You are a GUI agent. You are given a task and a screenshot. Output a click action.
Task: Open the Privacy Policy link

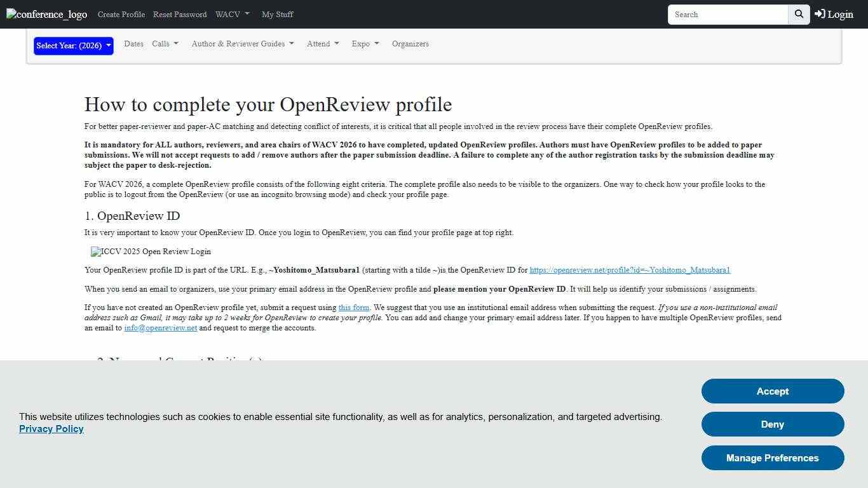point(51,429)
